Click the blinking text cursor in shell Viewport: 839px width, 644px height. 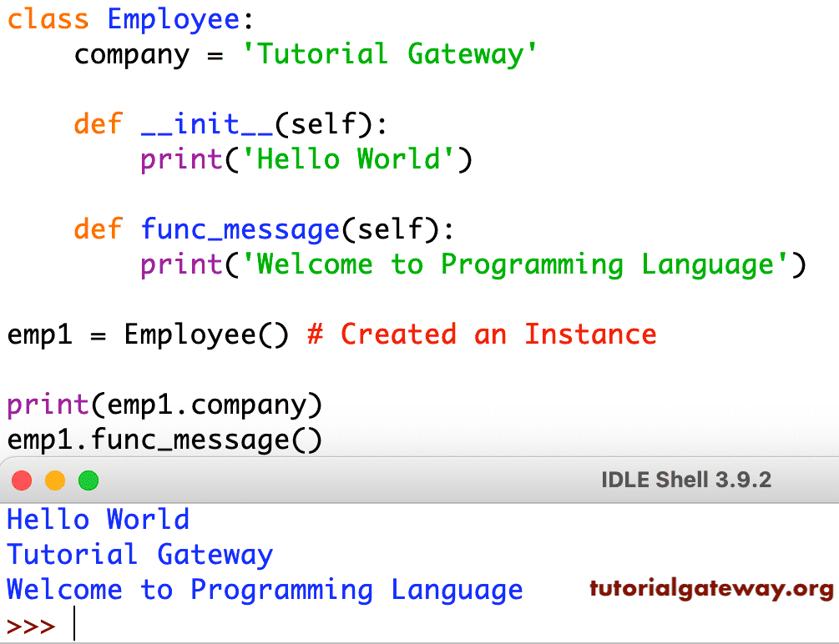73,626
